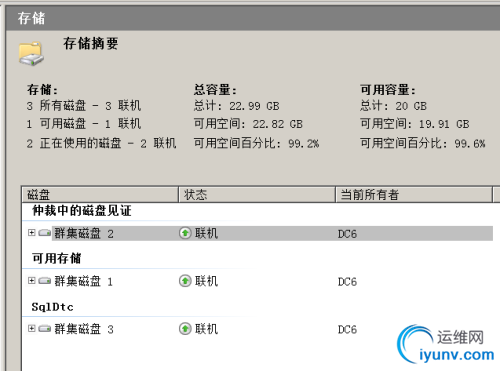Click the 可用空间: 22.82 GB value
The height and width of the screenshot is (371, 500).
248,124
